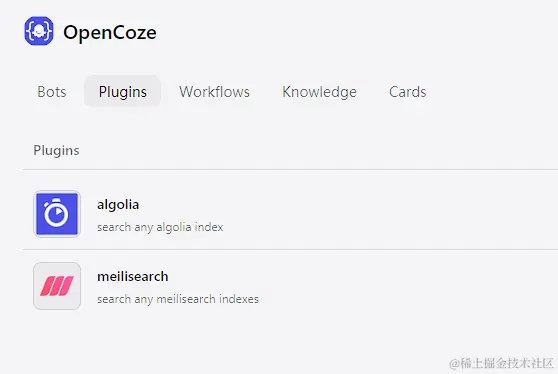
Task: Switch to the Cards tab
Action: pyautogui.click(x=407, y=92)
